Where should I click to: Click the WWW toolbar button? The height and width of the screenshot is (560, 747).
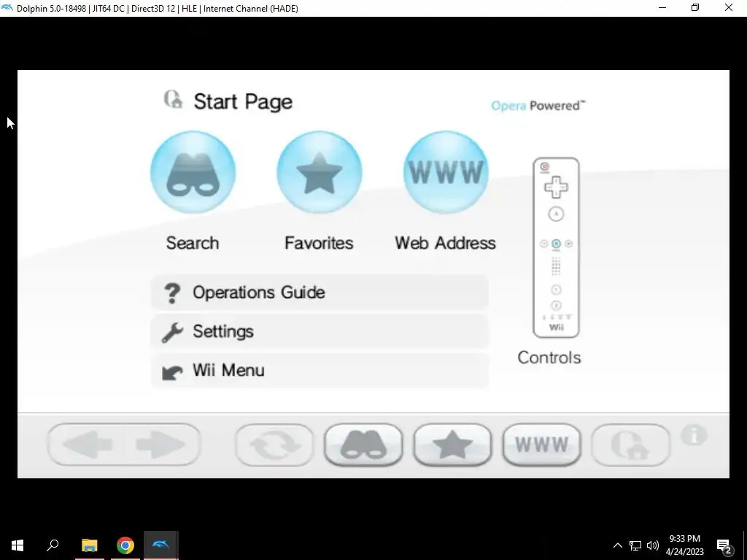coord(542,445)
